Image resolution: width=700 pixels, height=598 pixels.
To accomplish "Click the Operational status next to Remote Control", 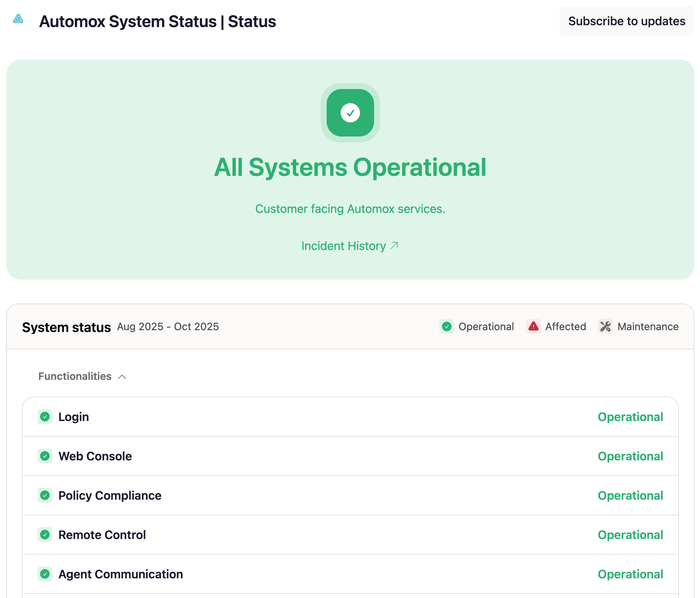I will [630, 535].
